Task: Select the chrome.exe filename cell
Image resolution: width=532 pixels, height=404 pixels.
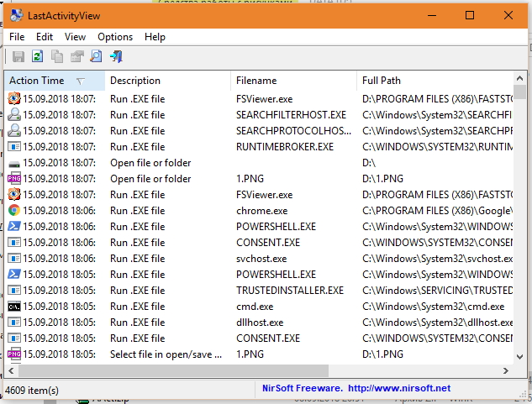Action: (x=262, y=211)
